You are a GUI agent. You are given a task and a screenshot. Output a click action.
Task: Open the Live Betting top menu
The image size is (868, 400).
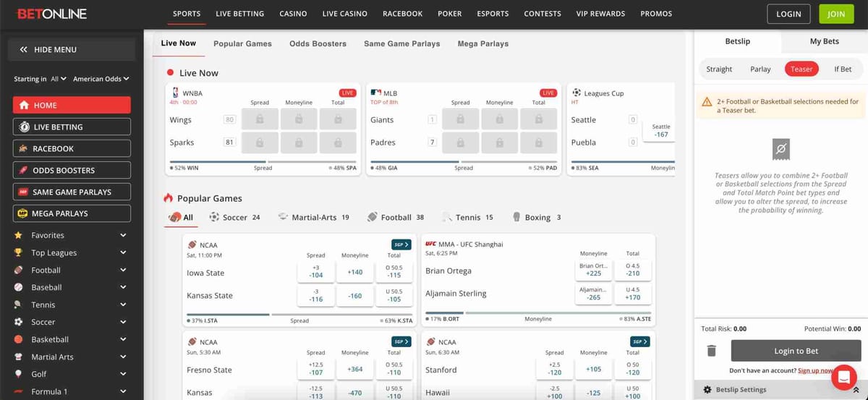tap(239, 14)
